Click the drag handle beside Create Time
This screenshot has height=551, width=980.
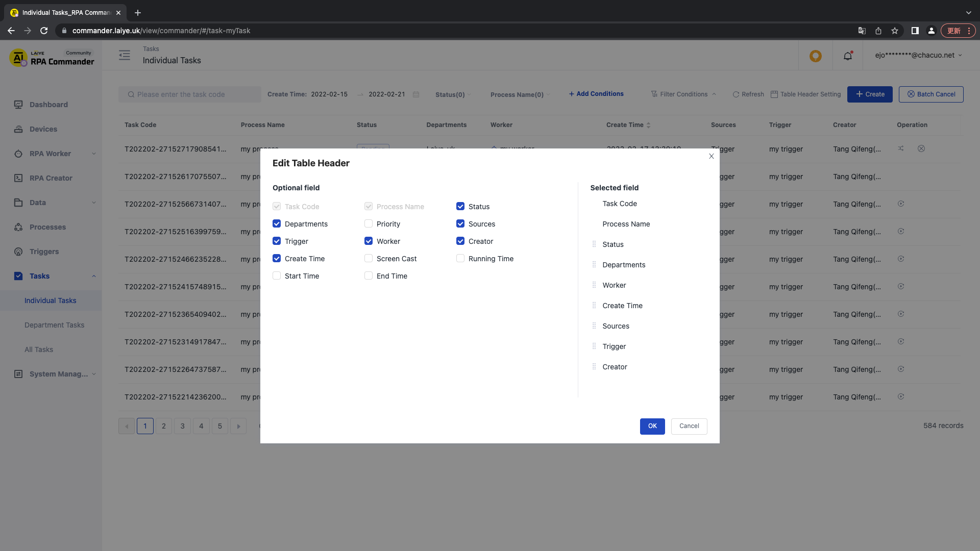coord(594,305)
